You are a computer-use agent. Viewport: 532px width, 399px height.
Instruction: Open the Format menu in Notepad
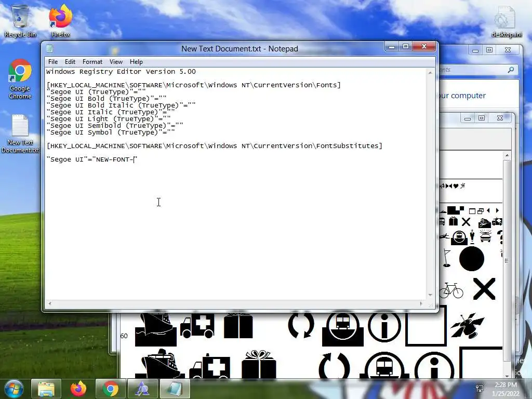click(92, 62)
